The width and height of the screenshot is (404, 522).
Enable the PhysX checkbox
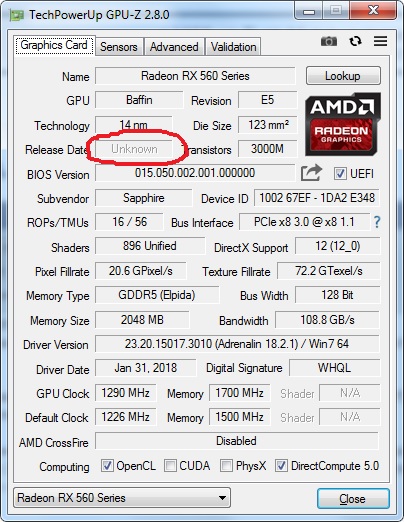pyautogui.click(x=227, y=466)
